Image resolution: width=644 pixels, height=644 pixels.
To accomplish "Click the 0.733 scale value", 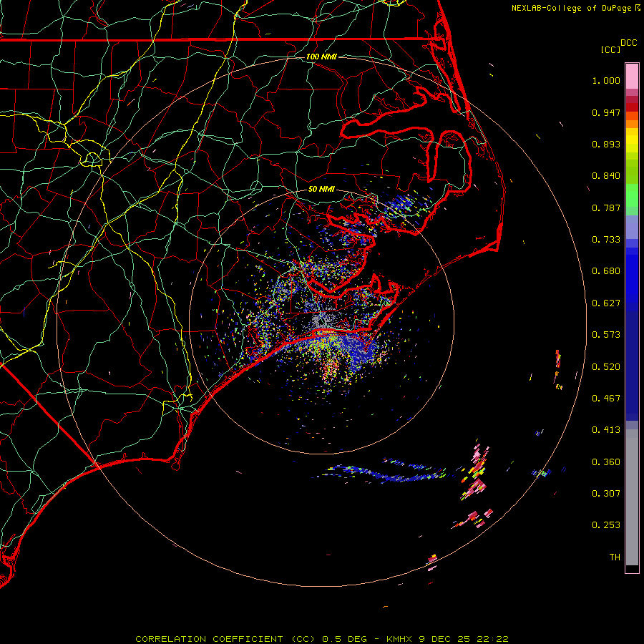I will [x=606, y=240].
